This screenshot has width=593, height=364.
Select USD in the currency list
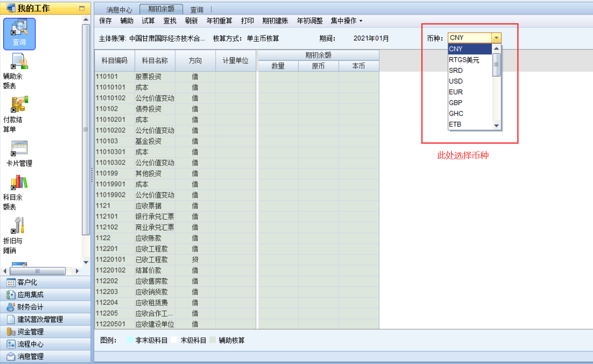click(470, 81)
